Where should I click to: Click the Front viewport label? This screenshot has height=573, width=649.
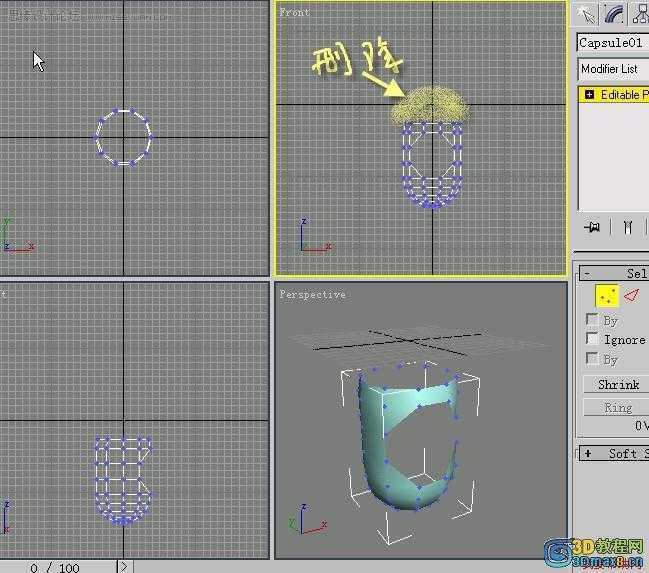[295, 12]
